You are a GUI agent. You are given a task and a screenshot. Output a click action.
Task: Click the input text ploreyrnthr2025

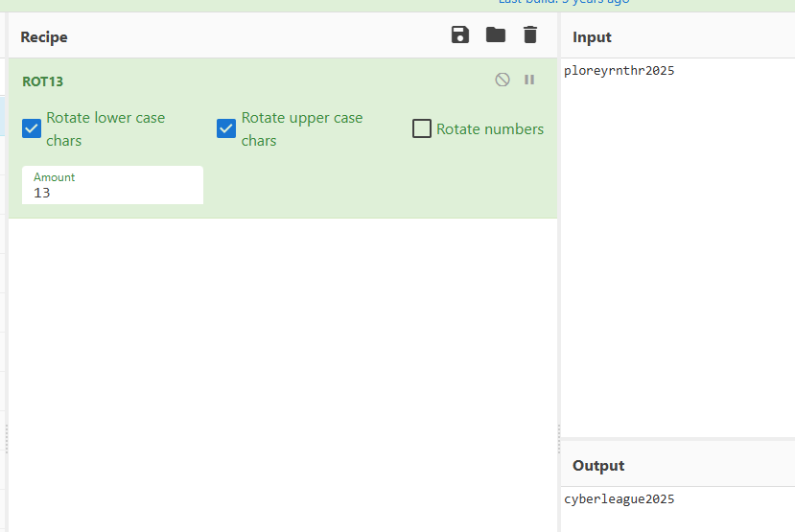point(620,70)
